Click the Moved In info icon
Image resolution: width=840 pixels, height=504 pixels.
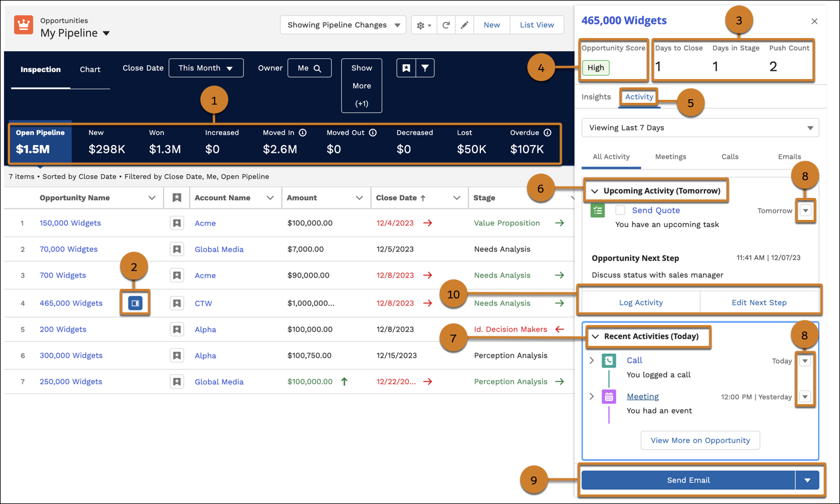pyautogui.click(x=303, y=133)
